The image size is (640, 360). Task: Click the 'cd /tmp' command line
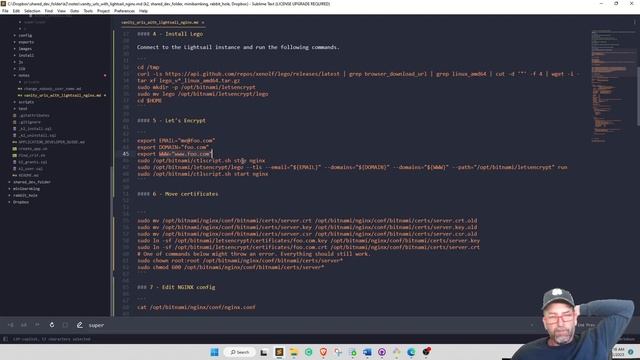tap(148, 67)
